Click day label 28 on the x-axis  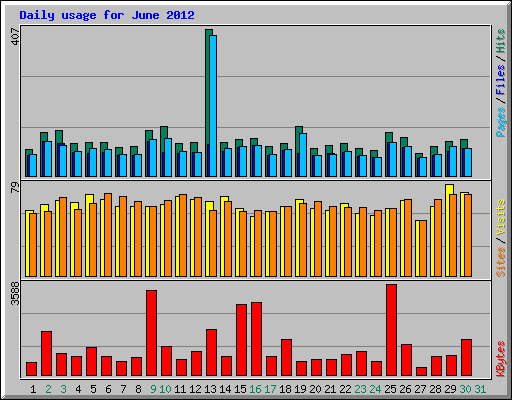coord(435,389)
